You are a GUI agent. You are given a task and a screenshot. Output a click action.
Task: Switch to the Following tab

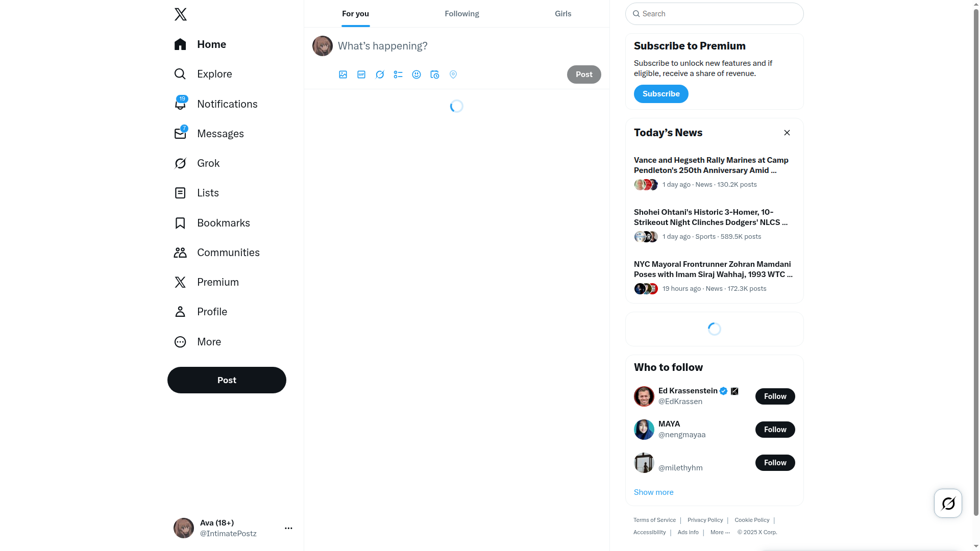tap(462, 14)
